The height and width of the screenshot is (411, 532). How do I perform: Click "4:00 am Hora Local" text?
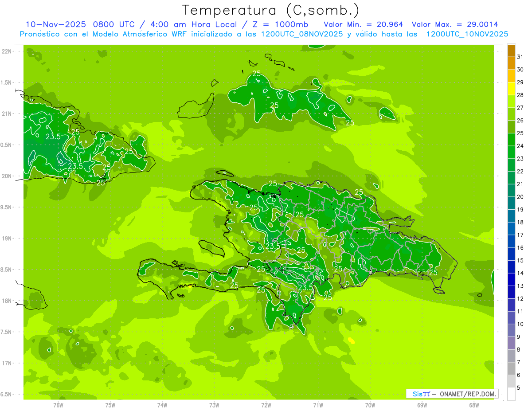point(193,24)
